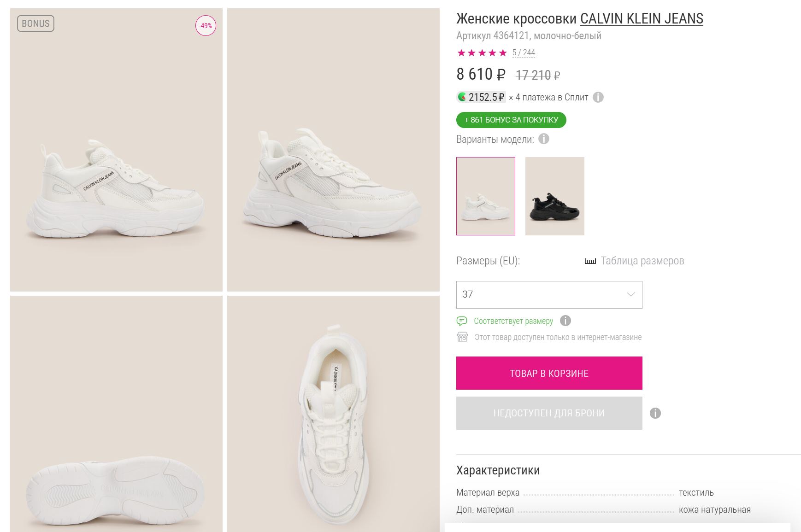Open the CALVIN KLEIN JEANS brand link
Image resolution: width=801 pixels, height=532 pixels.
(641, 19)
